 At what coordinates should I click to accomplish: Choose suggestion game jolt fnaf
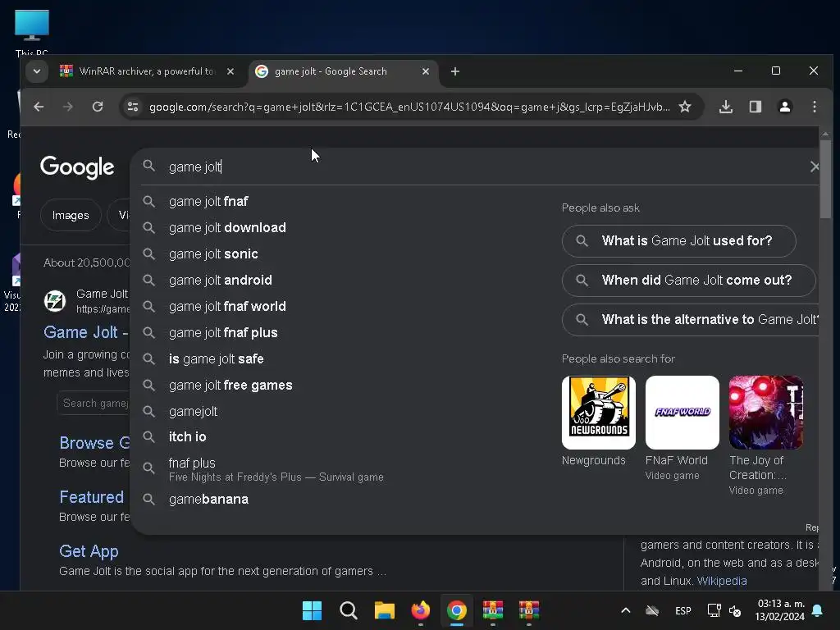343,202
